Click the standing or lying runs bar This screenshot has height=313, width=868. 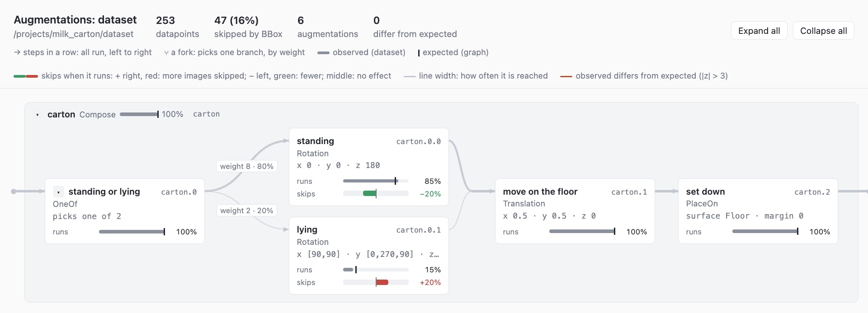(x=132, y=232)
